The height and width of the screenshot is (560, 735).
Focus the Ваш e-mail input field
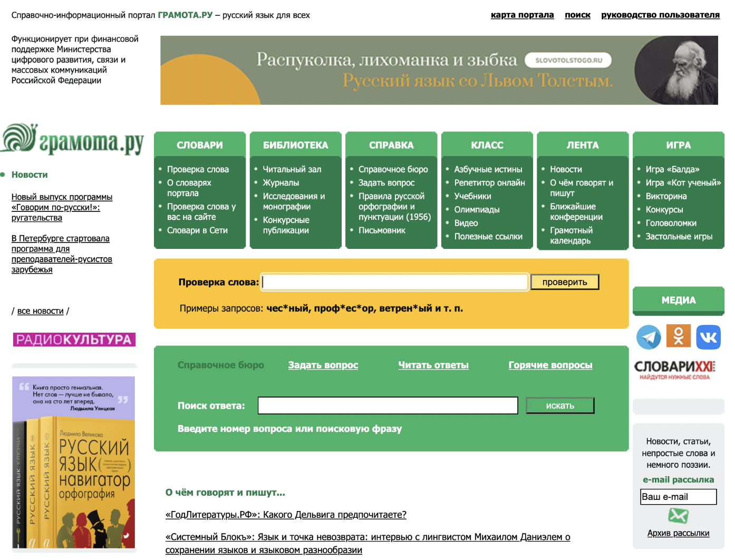(679, 497)
